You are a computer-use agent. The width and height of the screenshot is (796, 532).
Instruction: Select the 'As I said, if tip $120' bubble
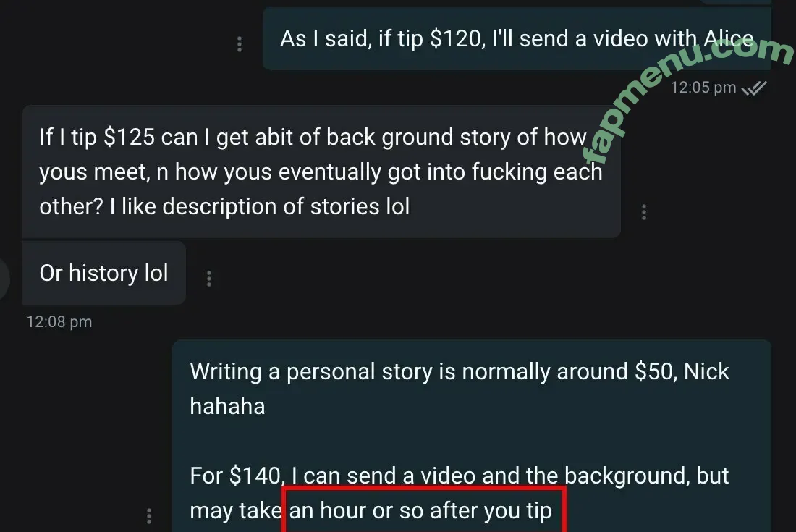[x=517, y=38]
